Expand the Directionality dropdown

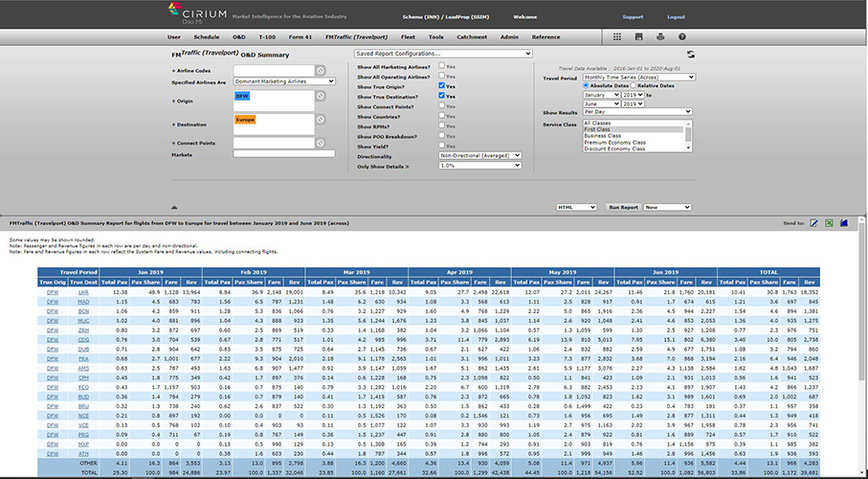click(479, 155)
